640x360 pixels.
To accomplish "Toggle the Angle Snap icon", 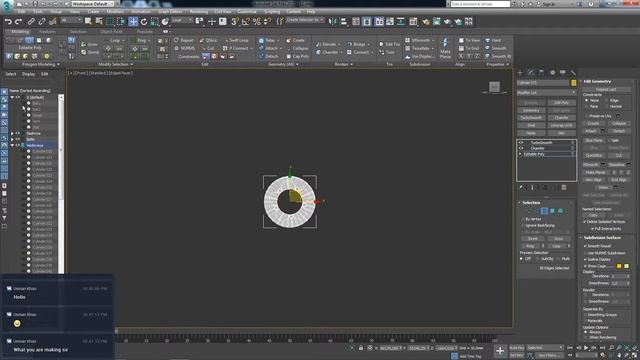I will click(x=246, y=22).
